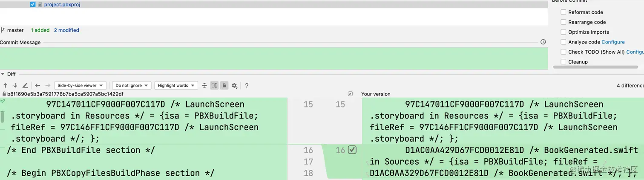Click into the Commit Message text area
The image size is (644, 180).
click(x=273, y=58)
